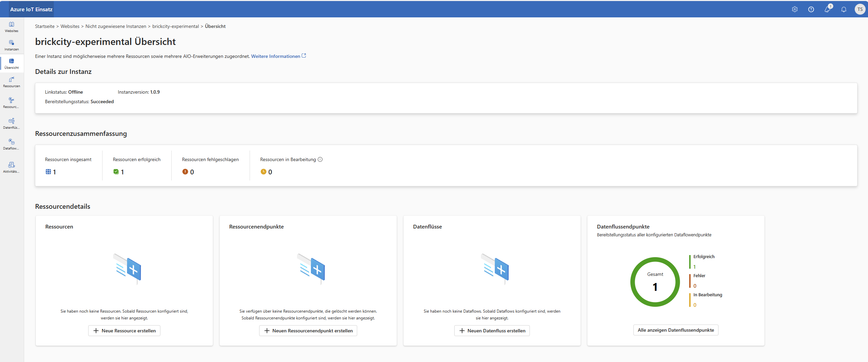Go to Instanzen in the sidebar
Viewport: 868px width, 362px height.
(12, 45)
